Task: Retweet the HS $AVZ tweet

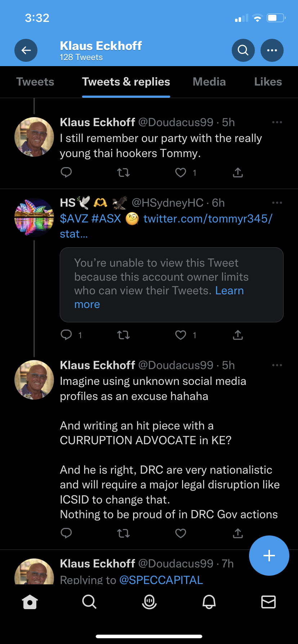Action: tap(123, 335)
